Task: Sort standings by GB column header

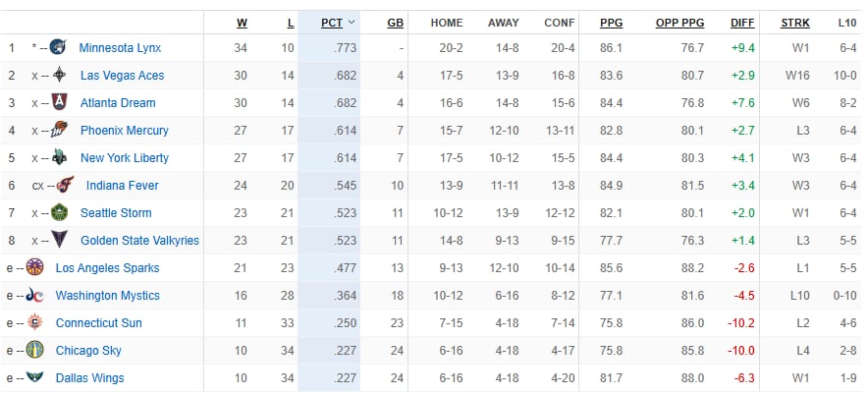Action: click(396, 24)
